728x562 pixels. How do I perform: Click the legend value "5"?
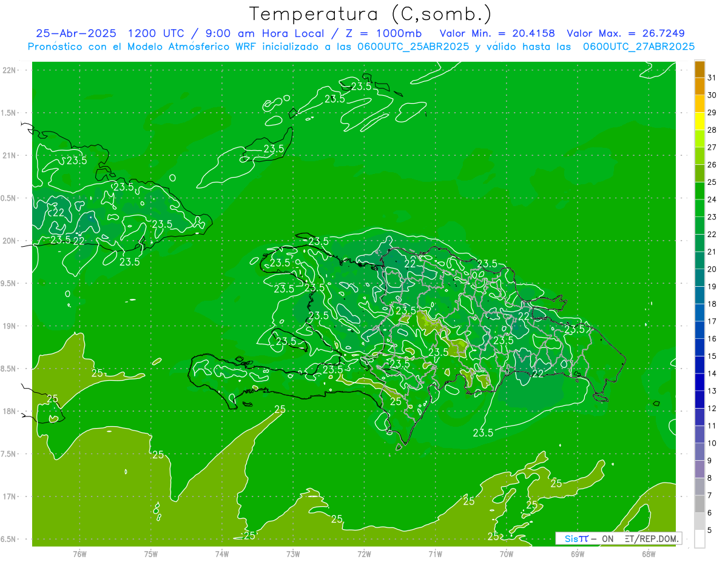tap(710, 530)
